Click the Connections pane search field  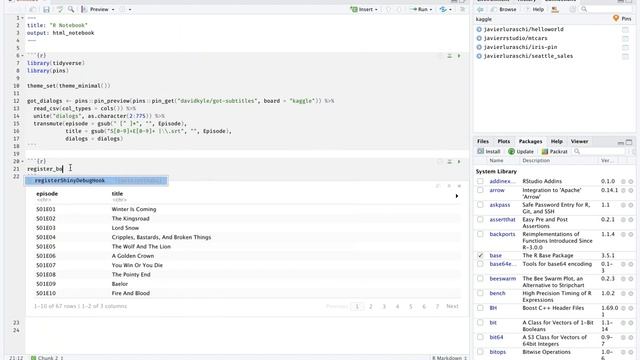pyautogui.click(x=607, y=9)
